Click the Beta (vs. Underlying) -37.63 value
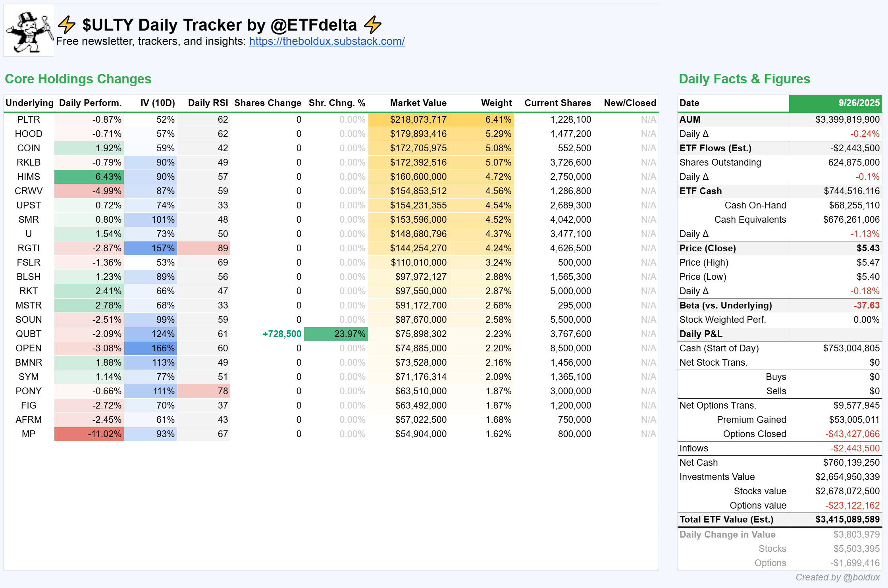 point(866,305)
